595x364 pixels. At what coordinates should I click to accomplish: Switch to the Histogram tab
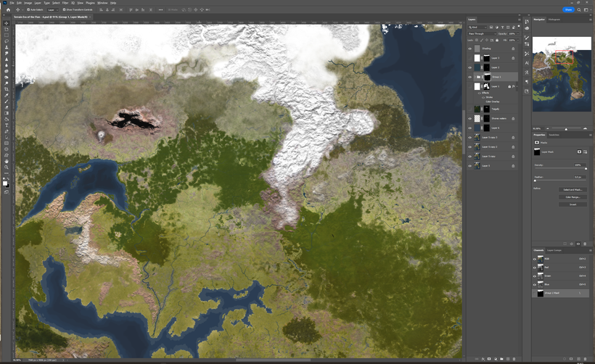coord(554,20)
